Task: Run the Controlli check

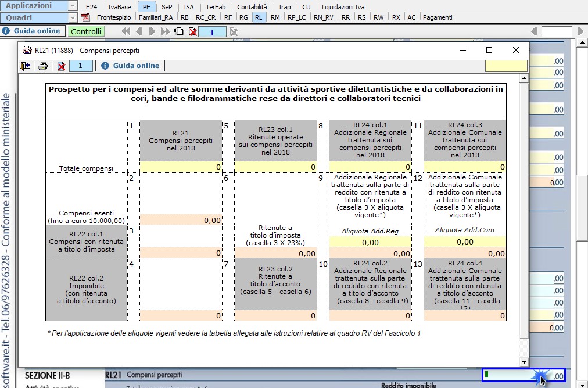Action: [x=86, y=31]
